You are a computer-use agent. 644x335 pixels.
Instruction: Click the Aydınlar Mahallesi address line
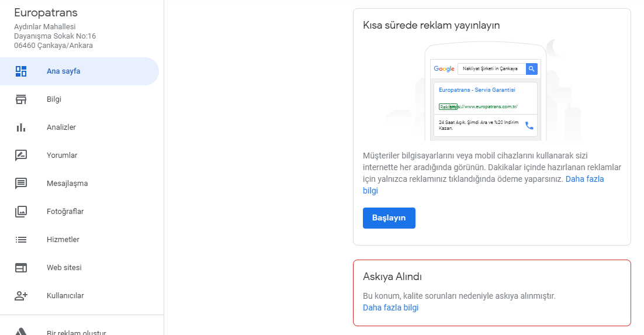(45, 27)
